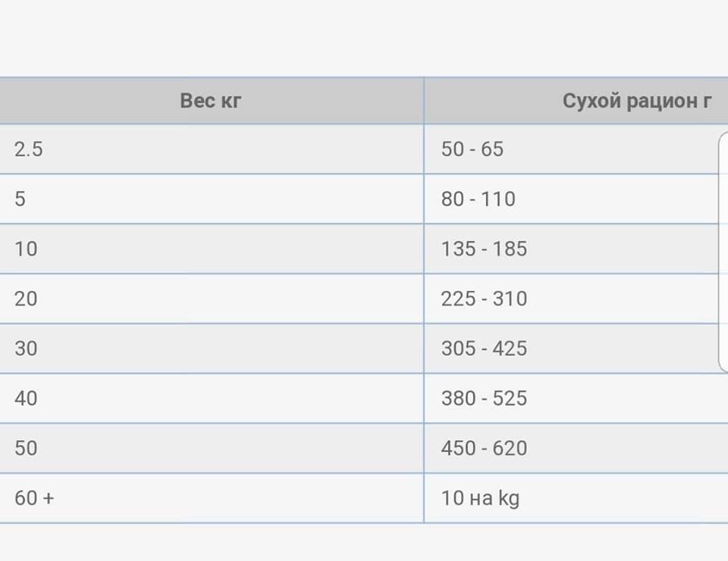Select the 40 kg weight cell
Screen dimensions: 728x561
pyautogui.click(x=26, y=399)
